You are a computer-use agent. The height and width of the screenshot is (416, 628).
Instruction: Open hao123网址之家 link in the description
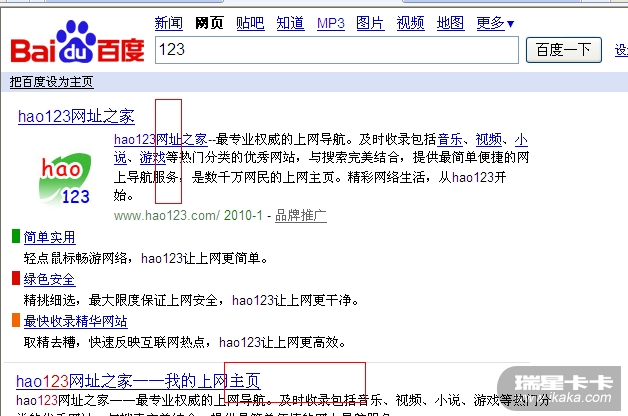pyautogui.click(x=161, y=139)
